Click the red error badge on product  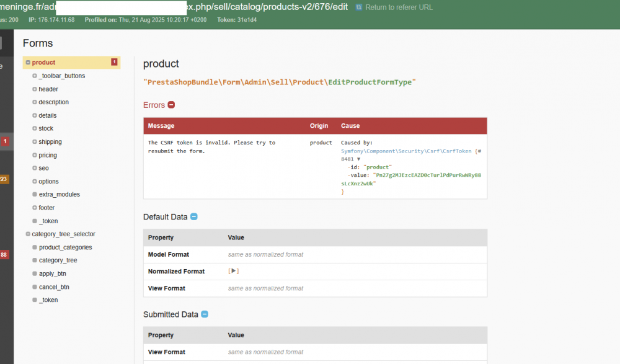tap(114, 62)
